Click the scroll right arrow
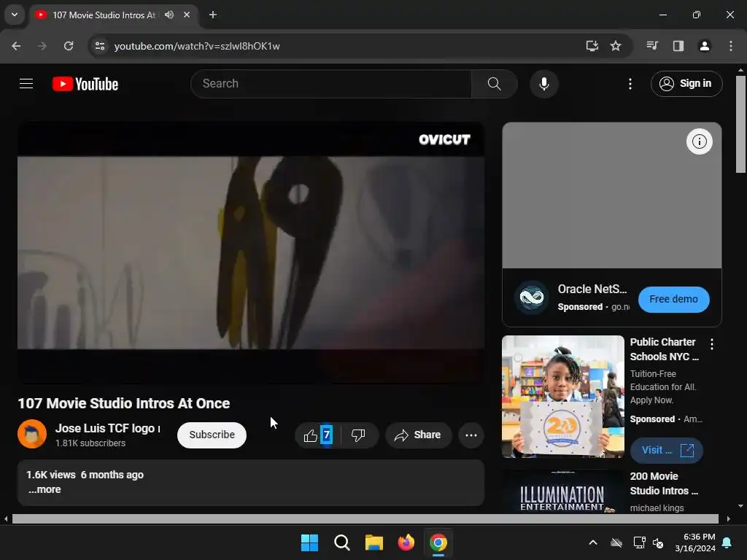This screenshot has width=747, height=560. click(728, 518)
